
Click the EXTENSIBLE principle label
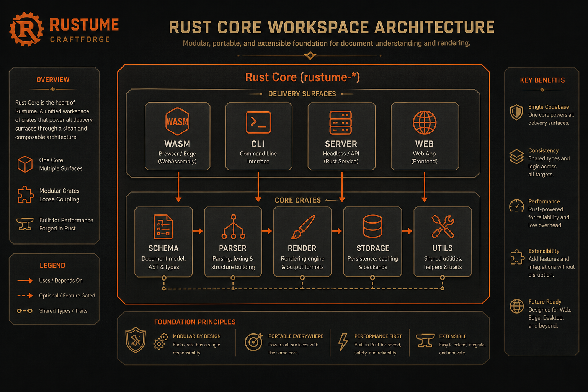(x=453, y=336)
